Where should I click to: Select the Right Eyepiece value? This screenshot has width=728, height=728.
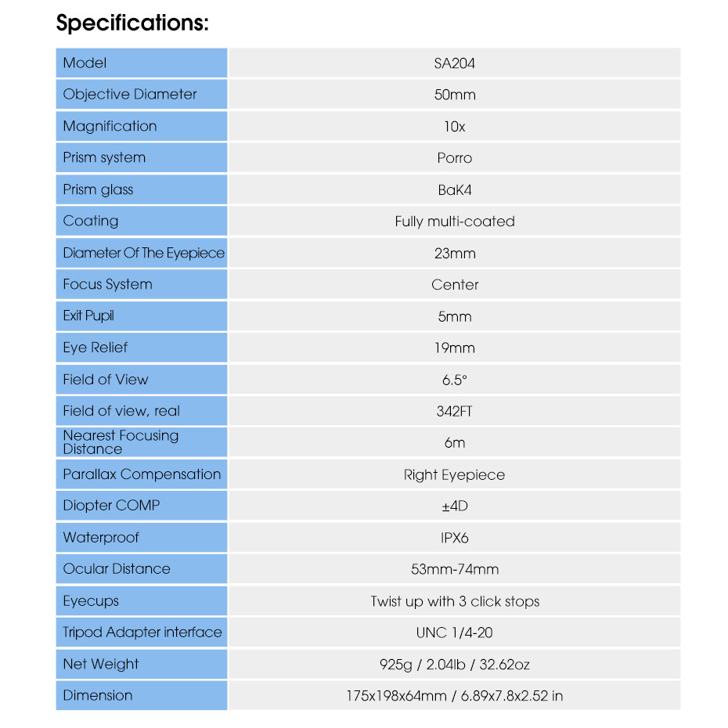coord(455,475)
